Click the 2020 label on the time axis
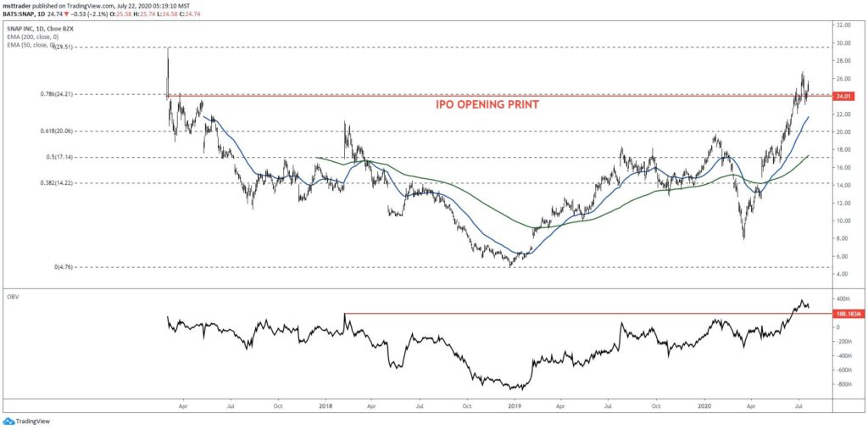The width and height of the screenshot is (868, 430). [x=705, y=405]
